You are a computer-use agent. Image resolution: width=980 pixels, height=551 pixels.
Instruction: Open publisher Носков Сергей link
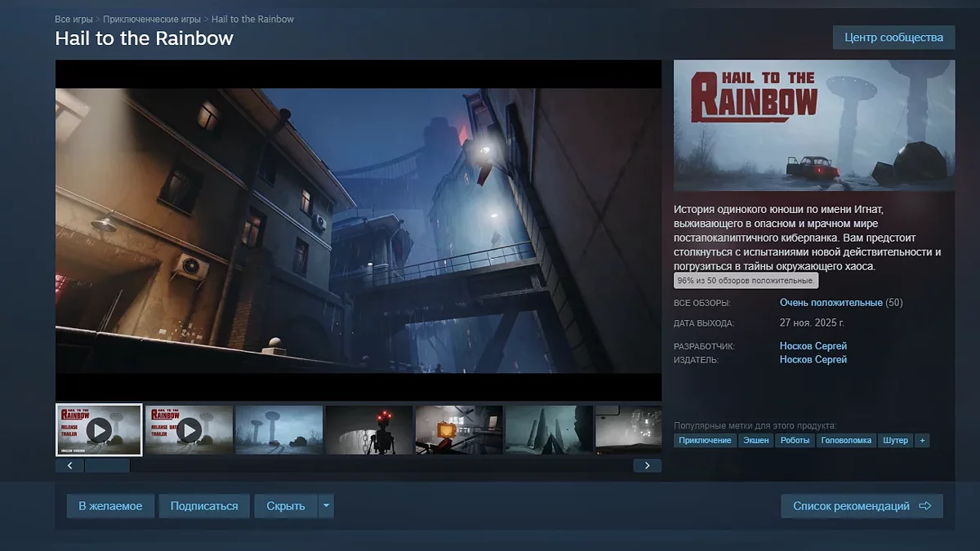coord(813,360)
